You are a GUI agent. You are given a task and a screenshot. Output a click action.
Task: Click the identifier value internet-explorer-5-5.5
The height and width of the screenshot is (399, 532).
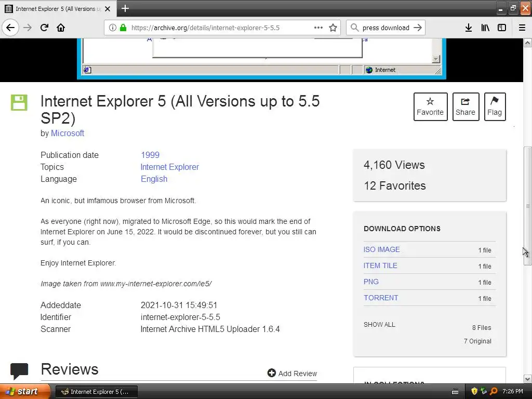pyautogui.click(x=180, y=317)
